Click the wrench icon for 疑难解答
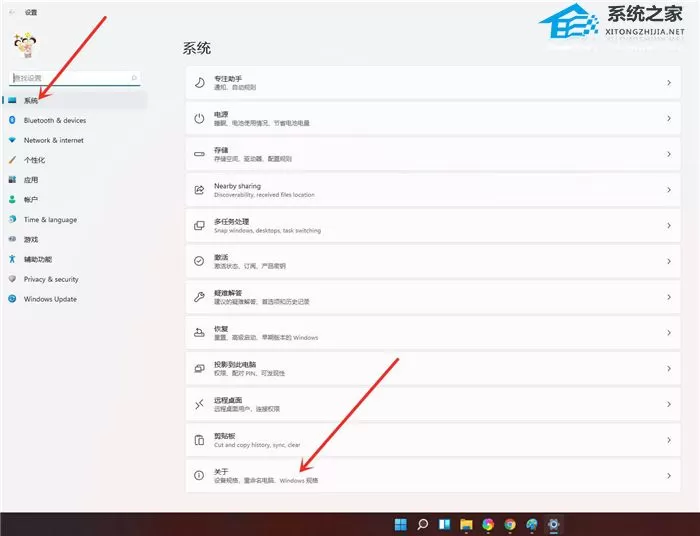Image resolution: width=700 pixels, height=536 pixels. [199, 297]
